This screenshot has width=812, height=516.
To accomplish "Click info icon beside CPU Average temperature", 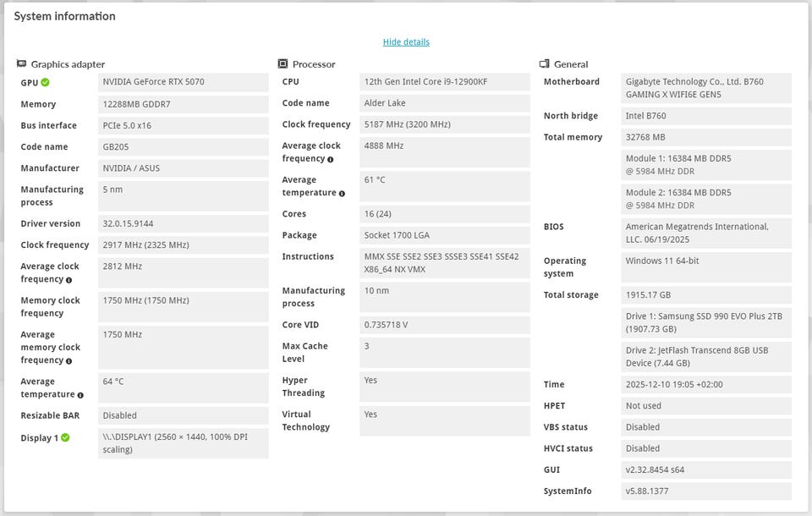I will click(342, 193).
